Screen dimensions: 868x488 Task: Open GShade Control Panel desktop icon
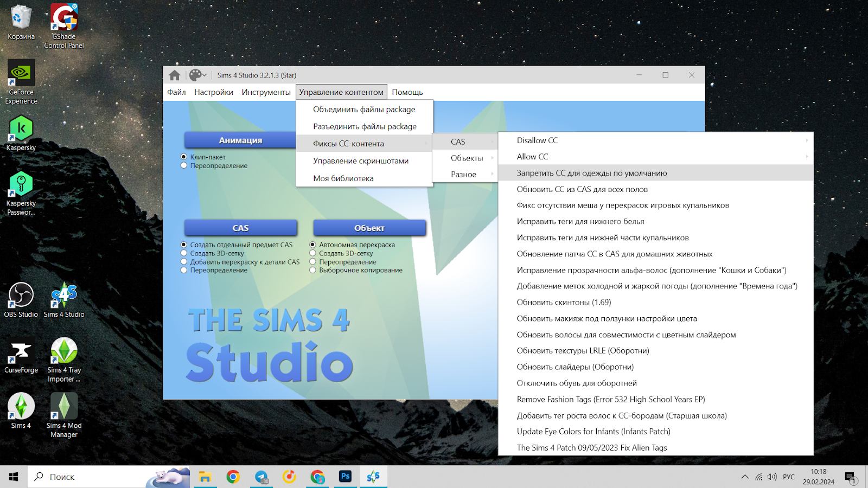tap(64, 26)
